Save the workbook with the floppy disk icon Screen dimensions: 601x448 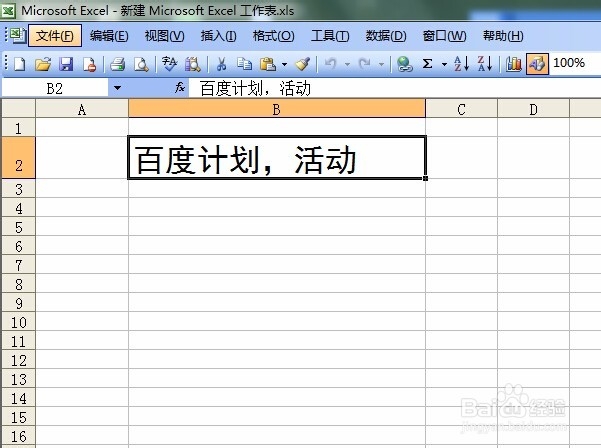66,64
